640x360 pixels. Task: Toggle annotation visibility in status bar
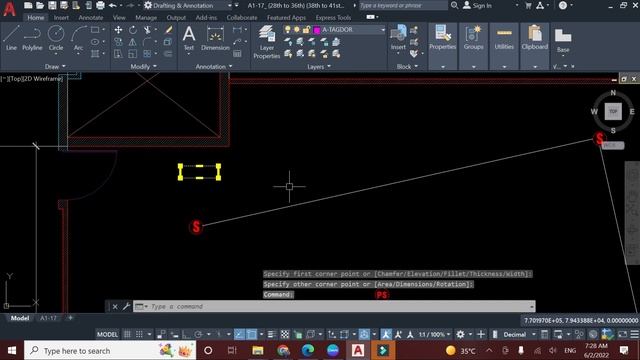pyautogui.click(x=386, y=334)
